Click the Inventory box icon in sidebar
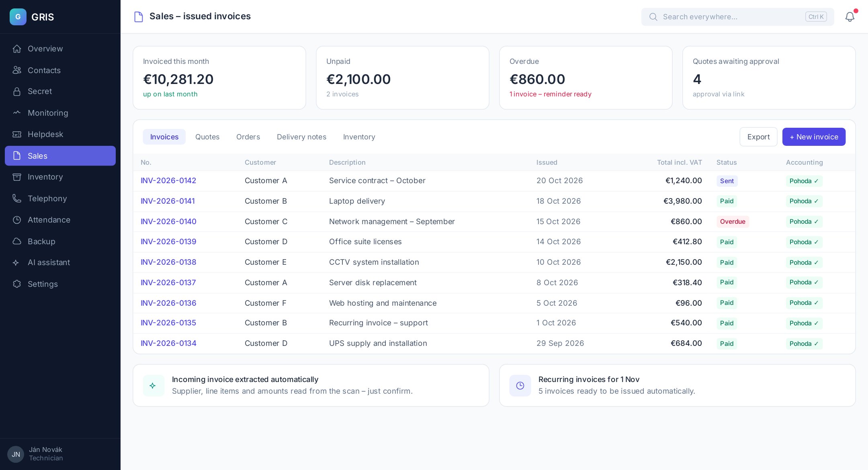 (17, 177)
